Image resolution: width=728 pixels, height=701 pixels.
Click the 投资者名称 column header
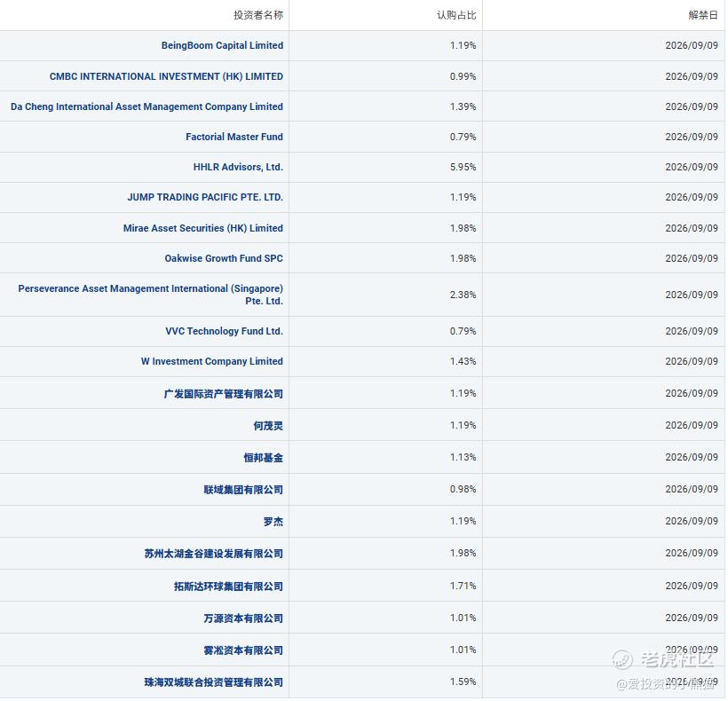click(x=258, y=15)
